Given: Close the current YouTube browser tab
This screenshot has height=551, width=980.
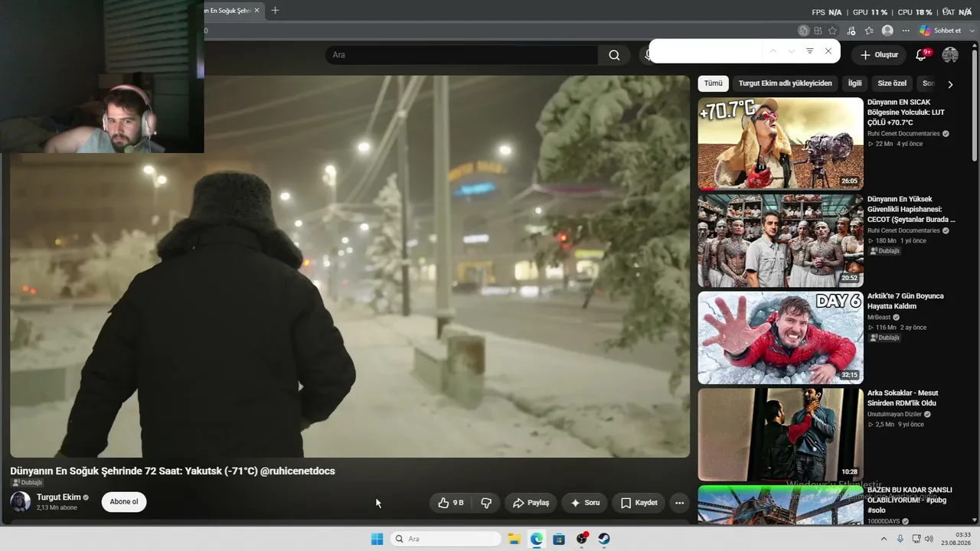Looking at the screenshot, I should pyautogui.click(x=256, y=10).
